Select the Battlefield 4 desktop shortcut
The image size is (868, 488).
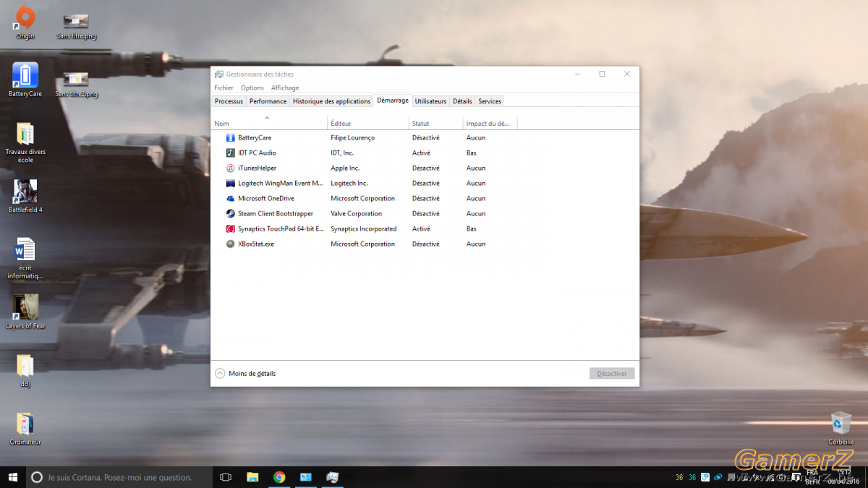pos(25,196)
